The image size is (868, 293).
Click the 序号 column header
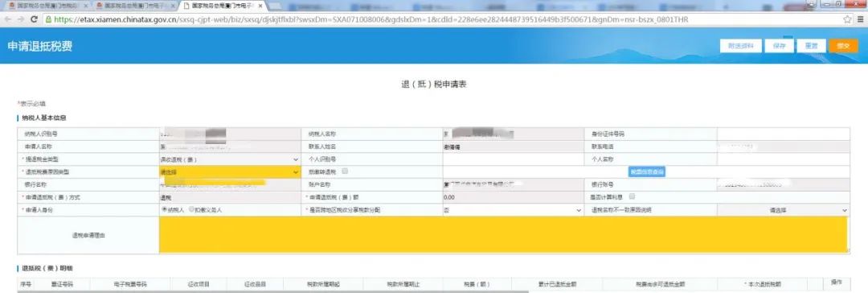pos(26,283)
